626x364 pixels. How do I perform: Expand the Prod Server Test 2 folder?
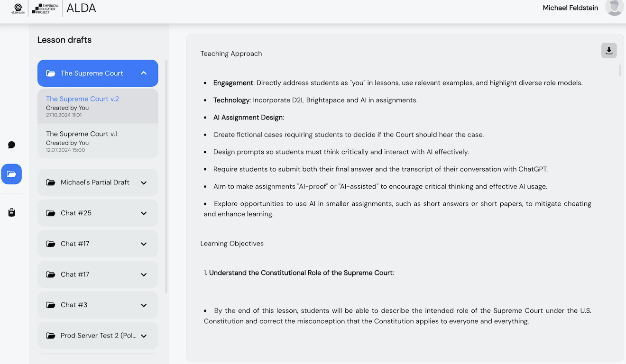coord(144,336)
